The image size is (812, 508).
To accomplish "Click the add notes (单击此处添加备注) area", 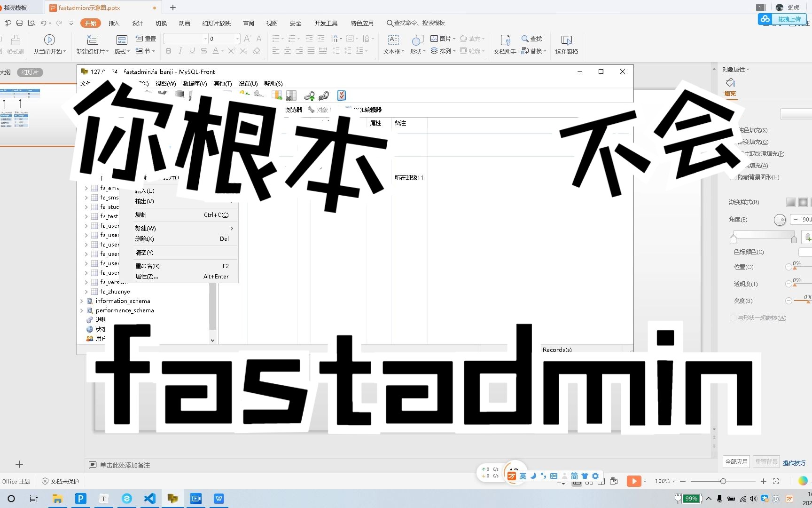I will tap(125, 465).
